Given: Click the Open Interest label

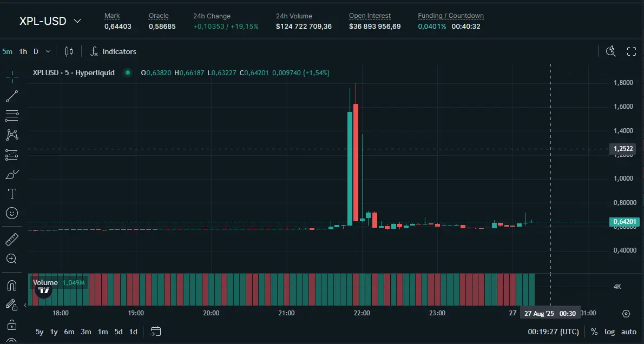Looking at the screenshot, I should (370, 16).
